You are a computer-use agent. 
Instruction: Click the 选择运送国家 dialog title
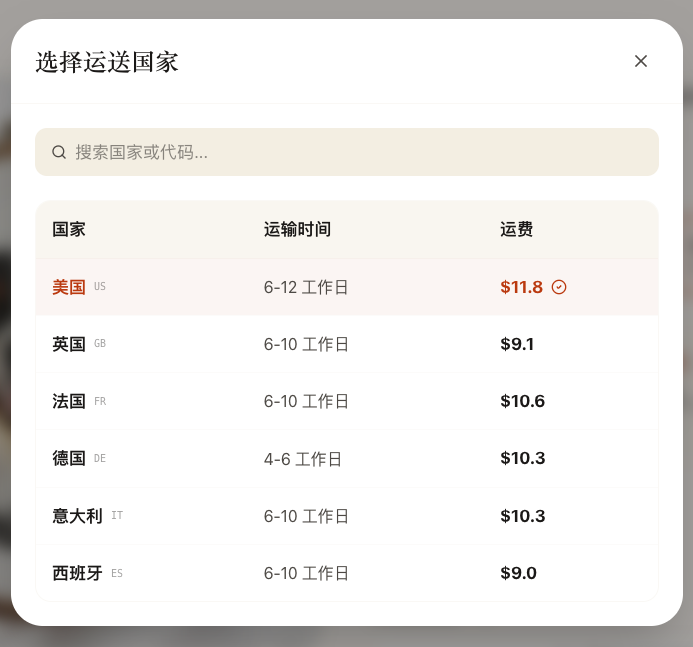click(x=107, y=62)
